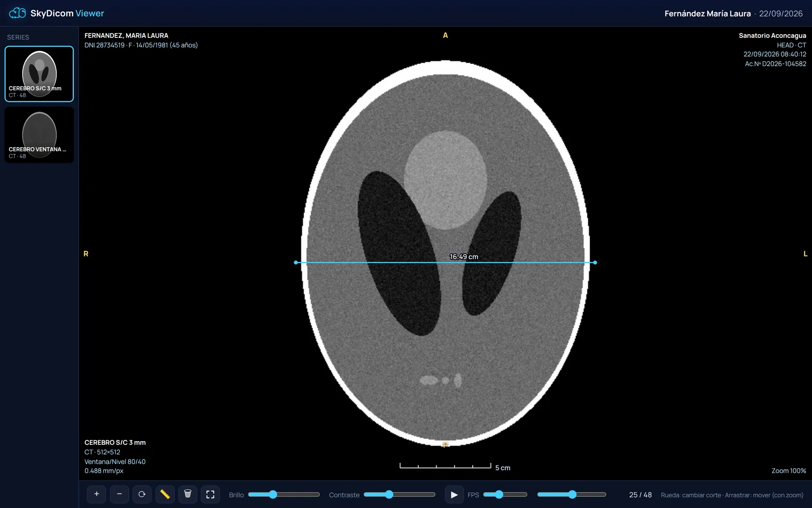
Task: Click the accession number D2026-104582
Action: [x=775, y=64]
